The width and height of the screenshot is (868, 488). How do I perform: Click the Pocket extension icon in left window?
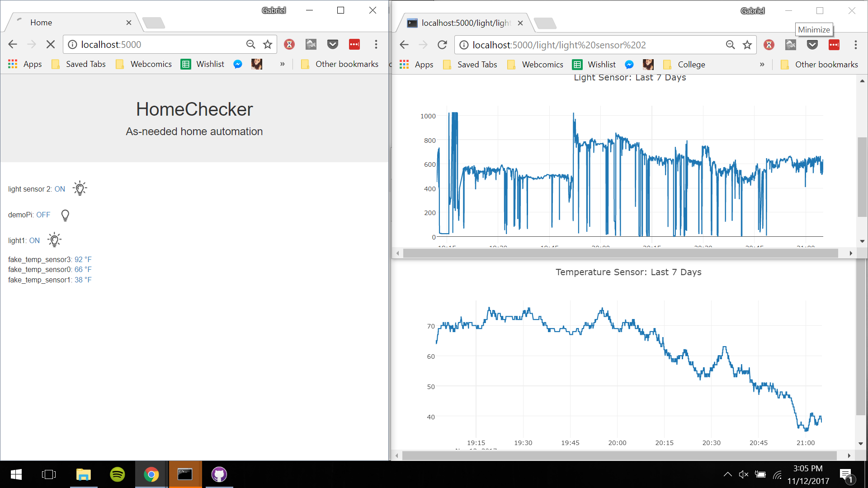point(333,44)
